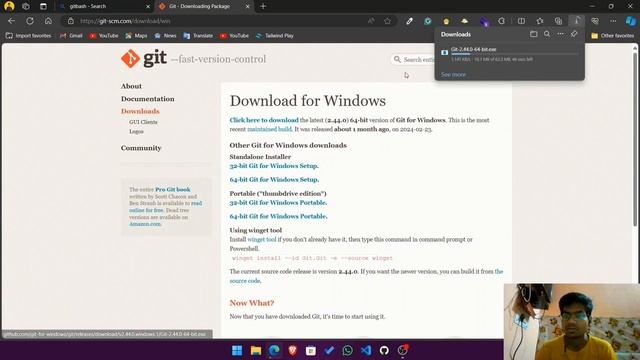Open the maintained build link

pyautogui.click(x=269, y=129)
